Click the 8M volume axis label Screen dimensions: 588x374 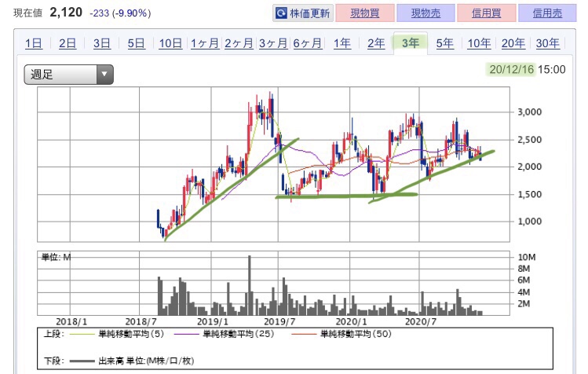pyautogui.click(x=524, y=269)
